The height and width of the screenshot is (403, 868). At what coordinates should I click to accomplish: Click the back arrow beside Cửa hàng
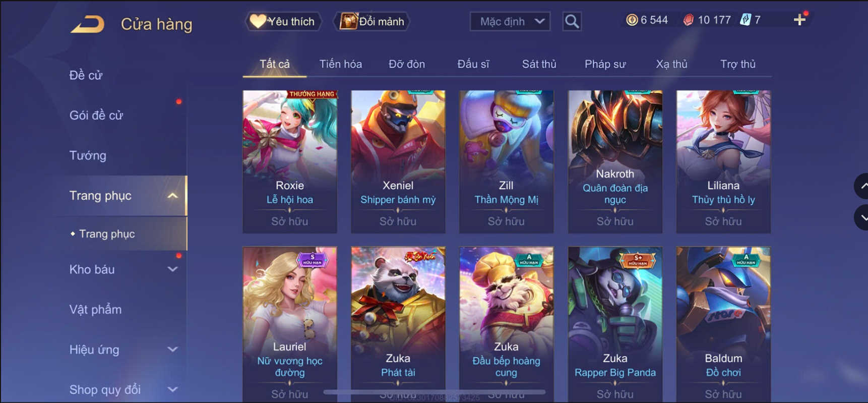click(x=88, y=24)
